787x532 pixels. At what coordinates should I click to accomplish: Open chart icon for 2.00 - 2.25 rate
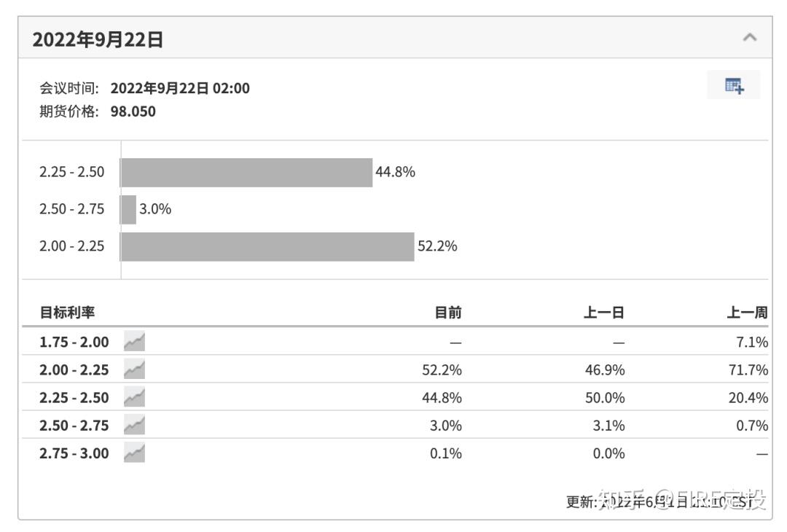click(x=134, y=369)
